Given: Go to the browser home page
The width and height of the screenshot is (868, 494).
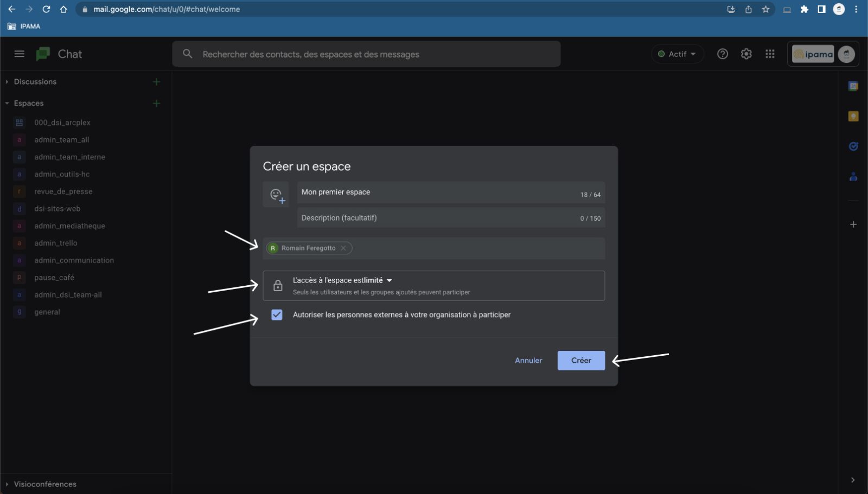Looking at the screenshot, I should point(63,9).
